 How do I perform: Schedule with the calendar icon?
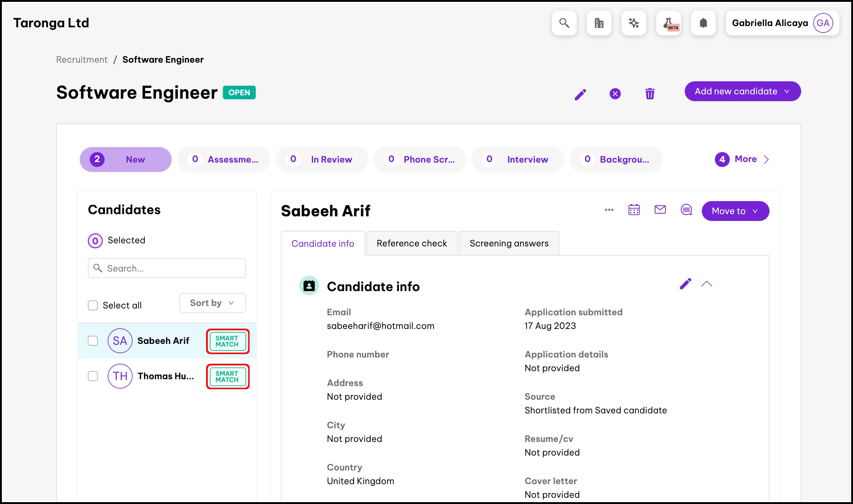[x=634, y=210]
